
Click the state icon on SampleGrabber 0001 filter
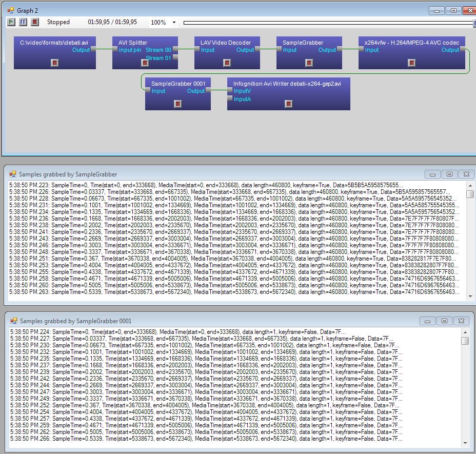click(x=178, y=104)
